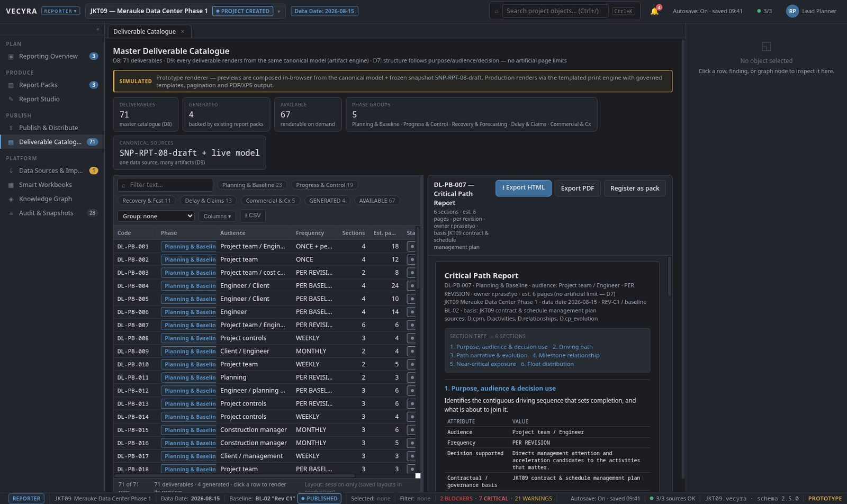Click 7 CRITICAL in the status bar

(493, 499)
